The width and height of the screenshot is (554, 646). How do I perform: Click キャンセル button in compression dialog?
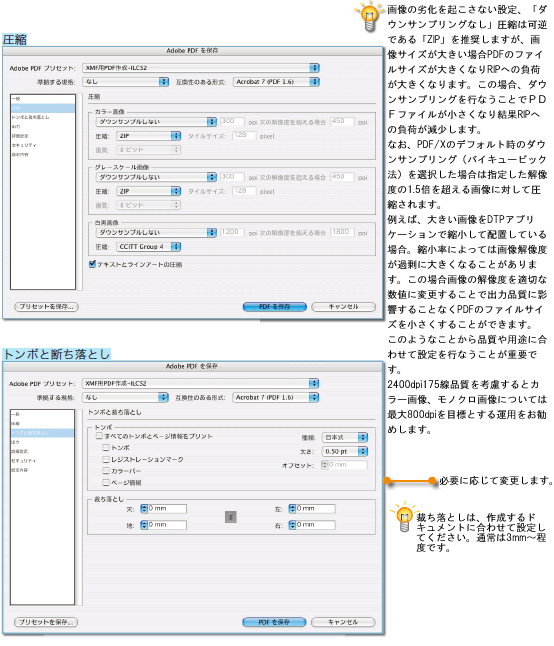(x=344, y=307)
